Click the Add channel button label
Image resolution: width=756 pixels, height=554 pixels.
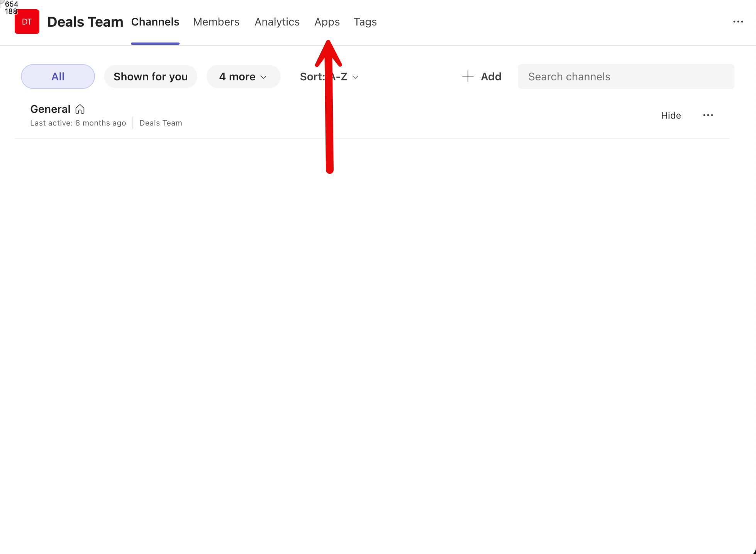(x=491, y=76)
